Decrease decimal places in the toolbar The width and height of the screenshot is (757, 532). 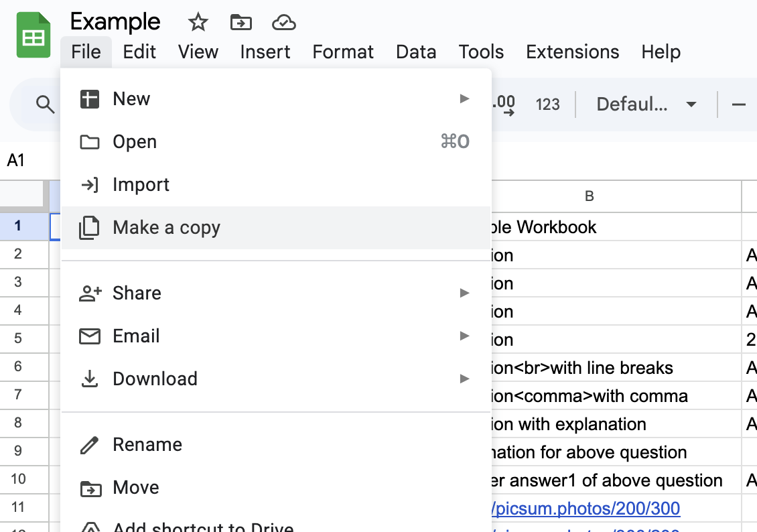click(x=504, y=105)
